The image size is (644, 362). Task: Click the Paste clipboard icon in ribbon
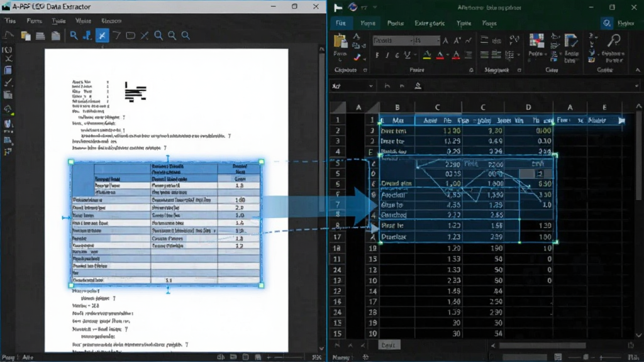tap(340, 42)
